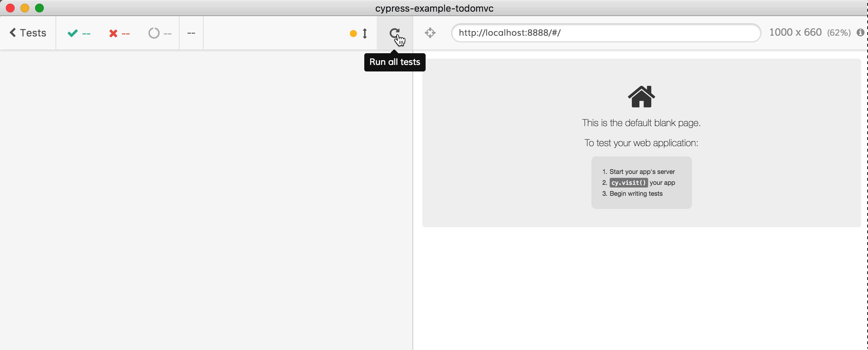Click the test duration placeholder dashes
Screen dimensions: 868x350
[191, 33]
